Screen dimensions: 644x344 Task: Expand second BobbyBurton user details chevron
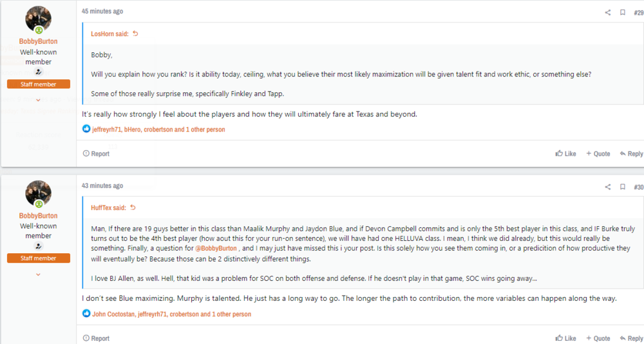coord(38,274)
